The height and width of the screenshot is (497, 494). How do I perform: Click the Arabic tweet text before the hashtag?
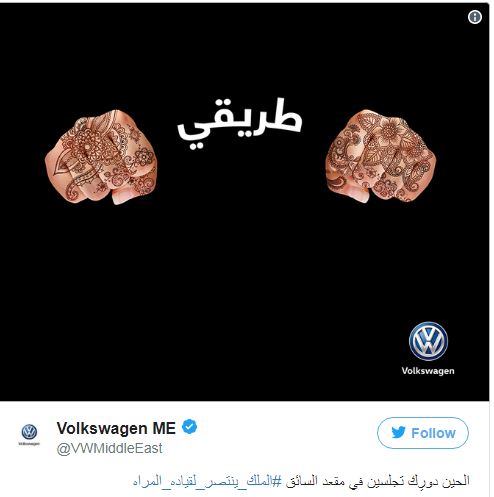pos(377,481)
